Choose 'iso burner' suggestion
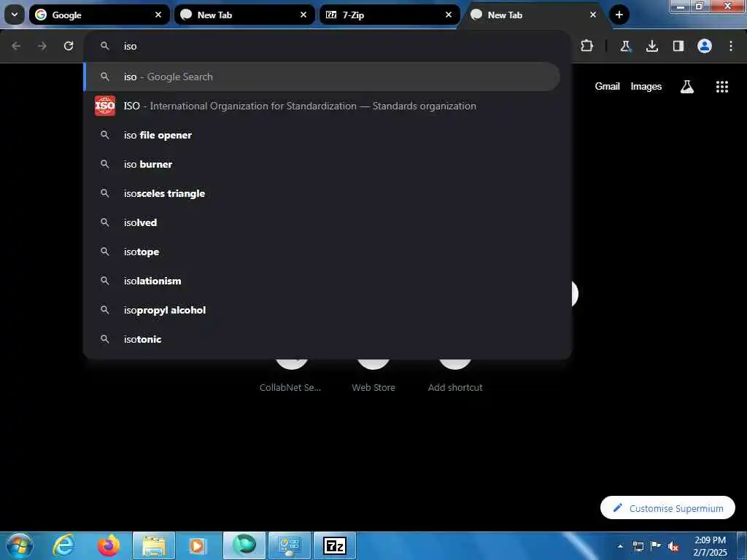This screenshot has height=560, width=747. (x=322, y=164)
